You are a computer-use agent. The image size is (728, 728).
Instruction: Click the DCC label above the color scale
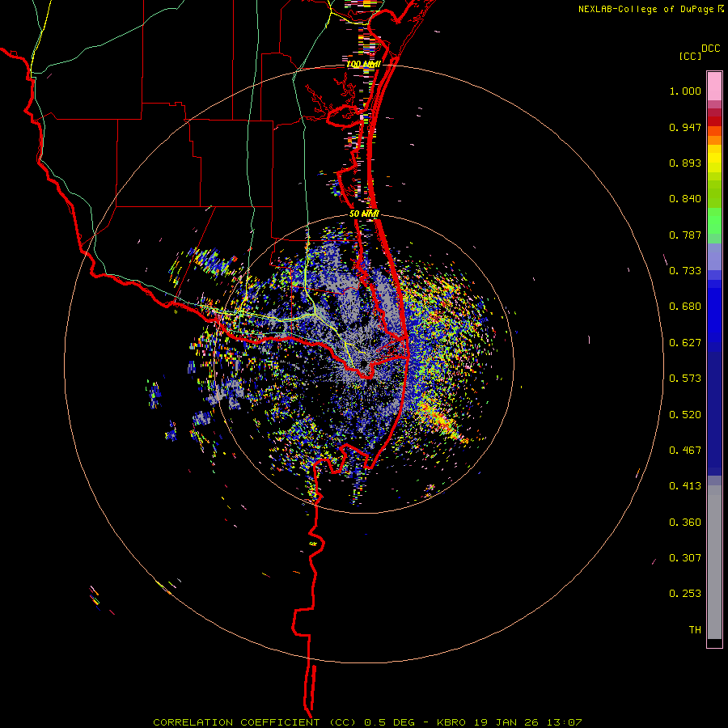click(710, 49)
